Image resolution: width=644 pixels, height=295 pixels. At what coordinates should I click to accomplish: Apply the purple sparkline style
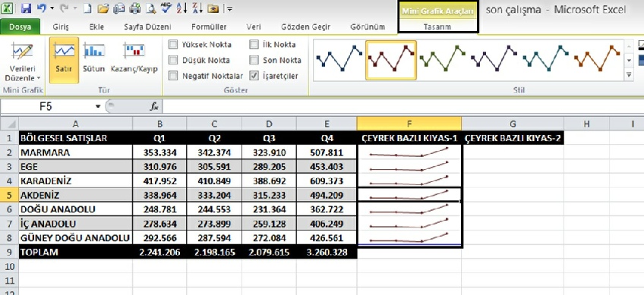[x=494, y=60]
